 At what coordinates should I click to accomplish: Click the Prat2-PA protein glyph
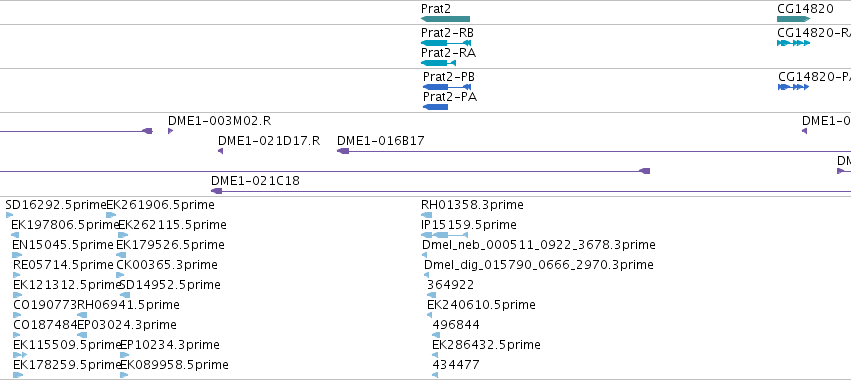click(x=435, y=107)
